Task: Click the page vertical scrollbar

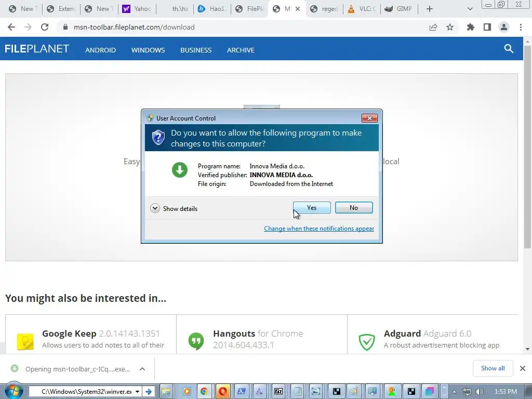Action: [527, 146]
